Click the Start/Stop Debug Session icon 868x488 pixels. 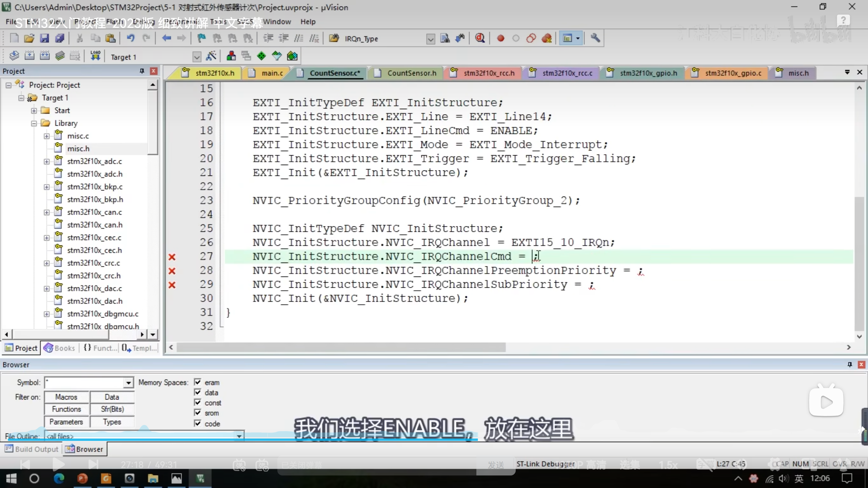(479, 38)
